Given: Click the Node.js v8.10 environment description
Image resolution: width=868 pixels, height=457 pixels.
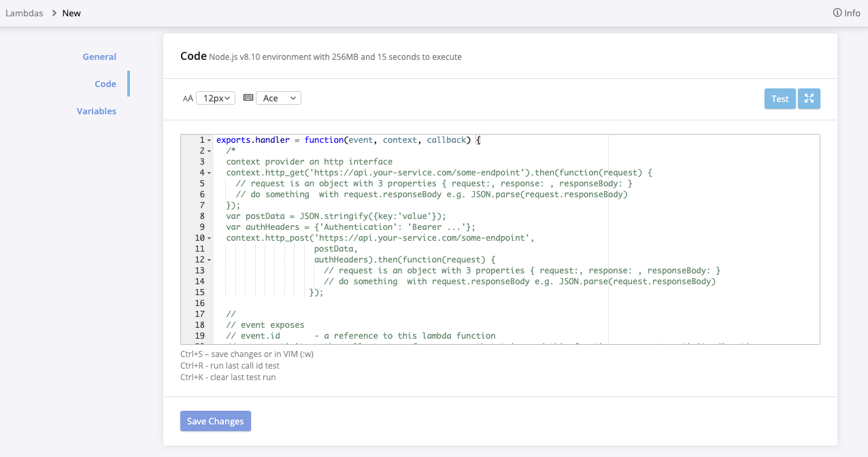Looking at the screenshot, I should coord(335,57).
